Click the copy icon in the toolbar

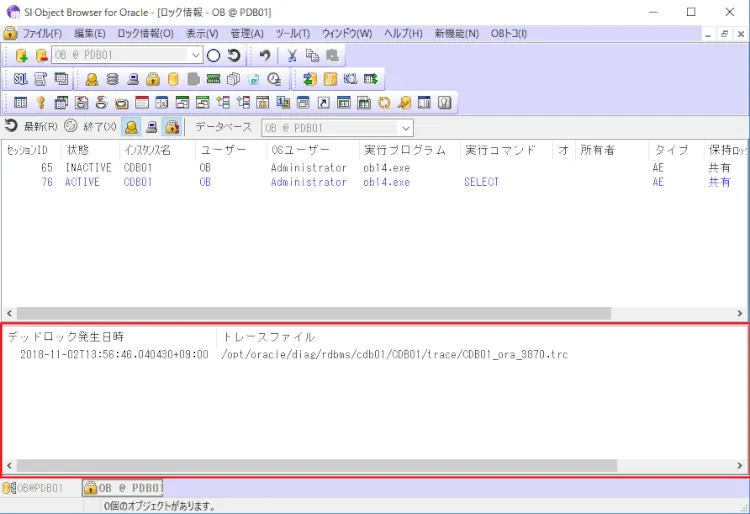point(312,55)
